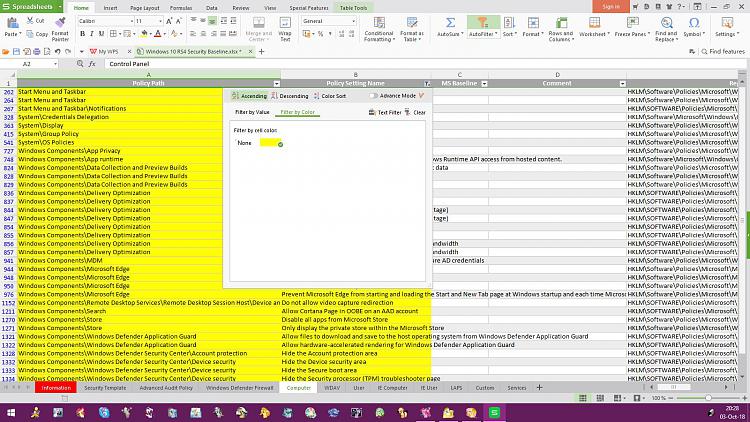Open the Name Box A2 dropdown

click(x=55, y=64)
